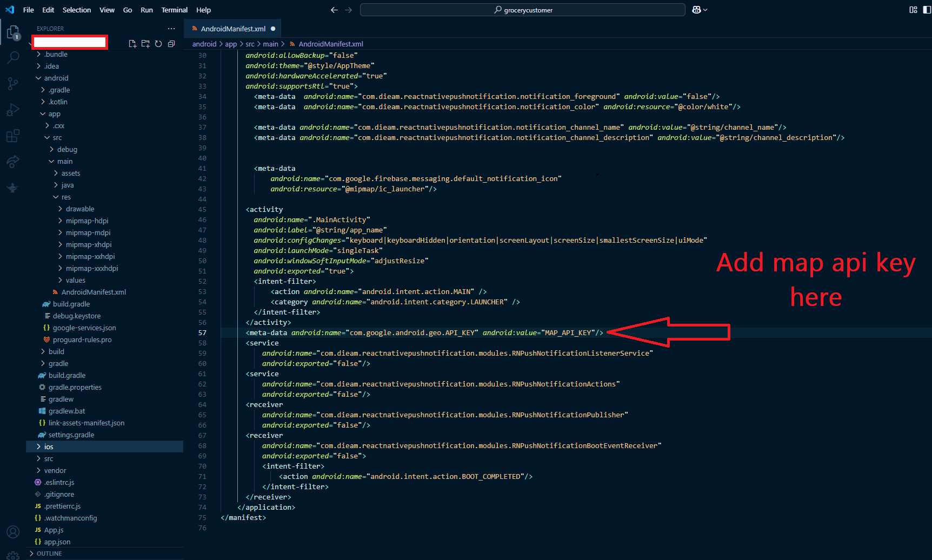
Task: Open the Accounts icon in activity bar
Action: 13,532
